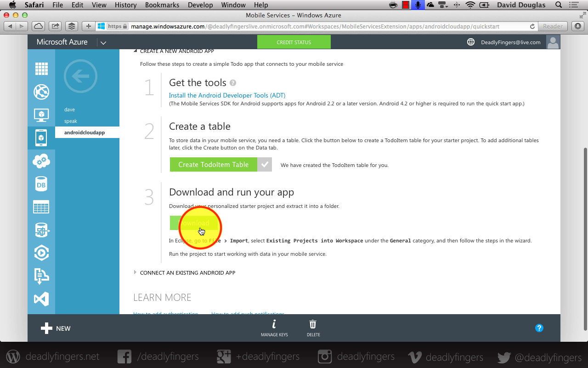The height and width of the screenshot is (368, 588).
Task: Click the Safari back navigation arrow
Action: coord(10,26)
